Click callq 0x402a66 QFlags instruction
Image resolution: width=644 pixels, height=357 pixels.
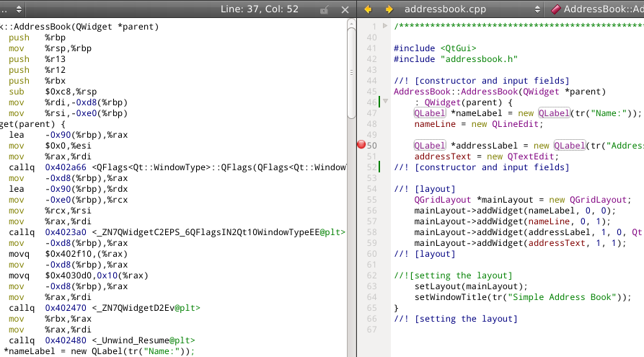pos(177,167)
